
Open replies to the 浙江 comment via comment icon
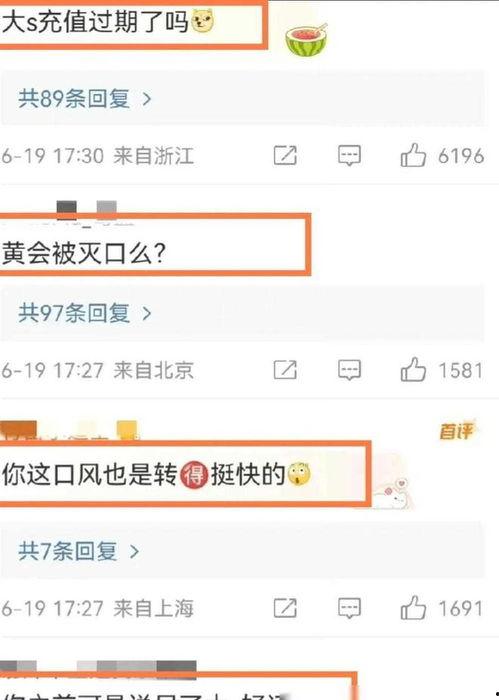tap(349, 155)
